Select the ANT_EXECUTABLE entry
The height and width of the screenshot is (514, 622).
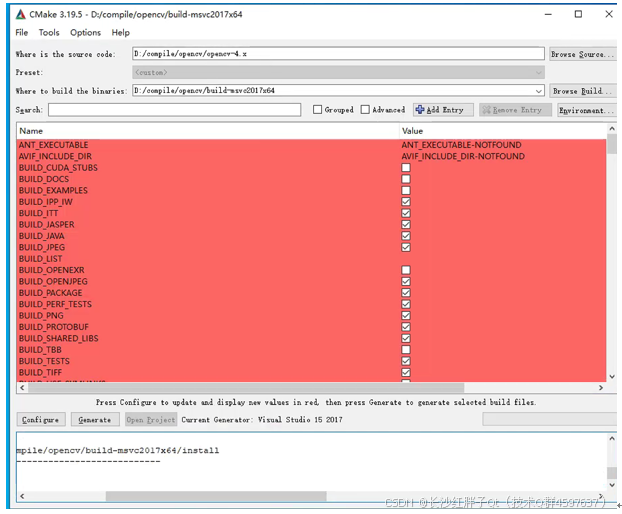coord(53,145)
